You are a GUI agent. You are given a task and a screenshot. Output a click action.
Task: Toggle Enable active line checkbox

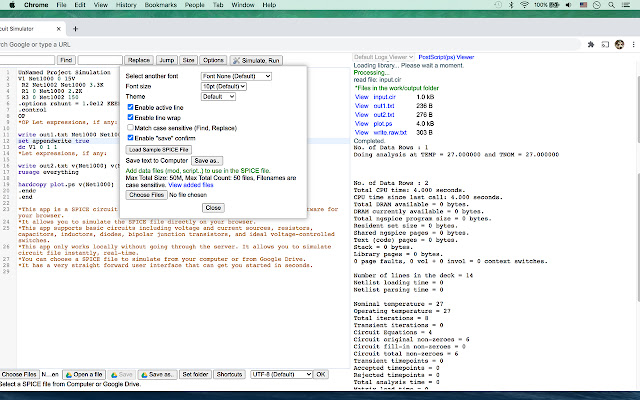(130, 107)
